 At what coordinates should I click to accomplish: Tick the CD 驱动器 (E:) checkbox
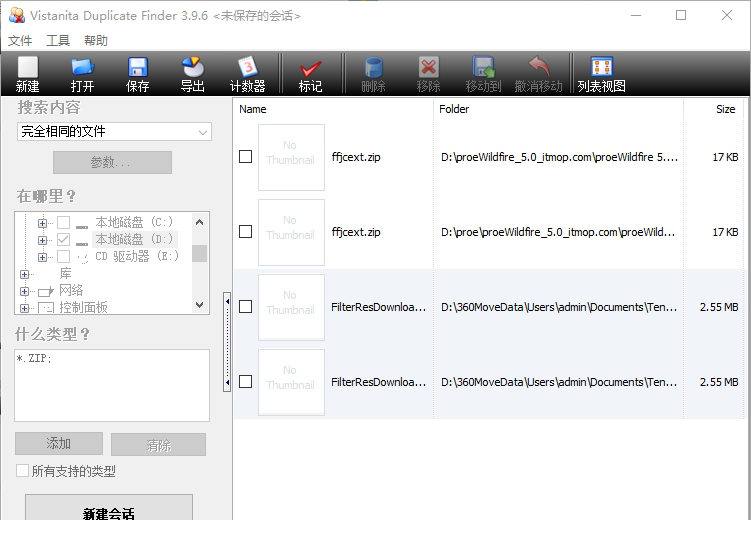pos(63,256)
